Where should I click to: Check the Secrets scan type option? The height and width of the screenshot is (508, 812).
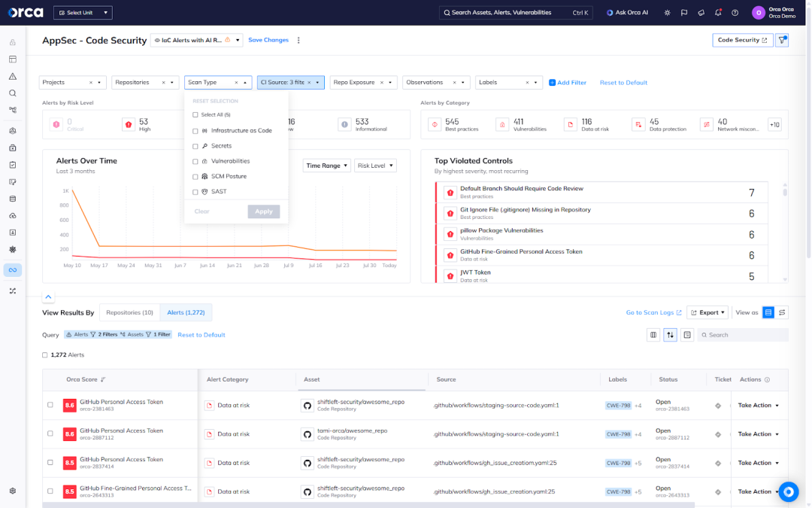[195, 146]
